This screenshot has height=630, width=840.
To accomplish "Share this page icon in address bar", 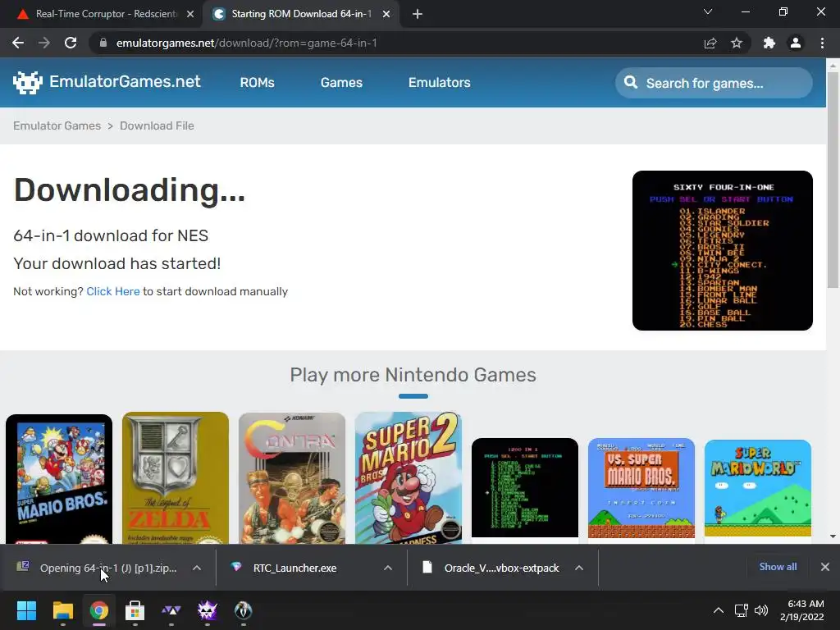I will click(710, 43).
